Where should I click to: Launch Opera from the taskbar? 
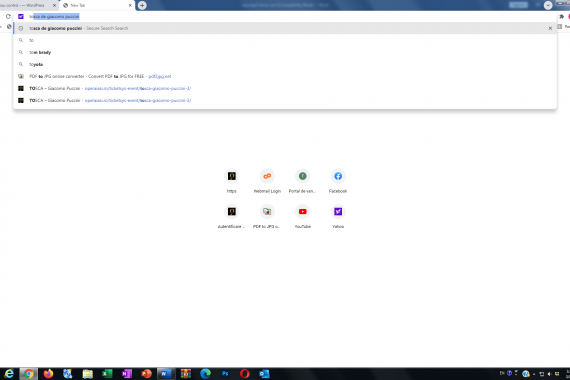tap(245, 373)
